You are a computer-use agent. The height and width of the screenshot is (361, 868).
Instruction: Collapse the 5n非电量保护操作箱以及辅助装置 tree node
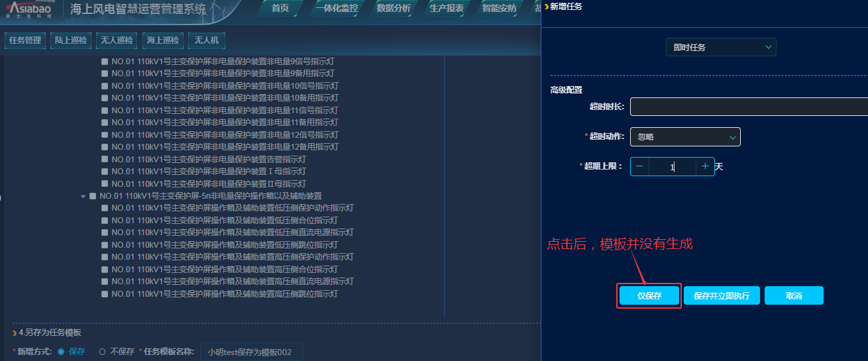[x=83, y=196]
